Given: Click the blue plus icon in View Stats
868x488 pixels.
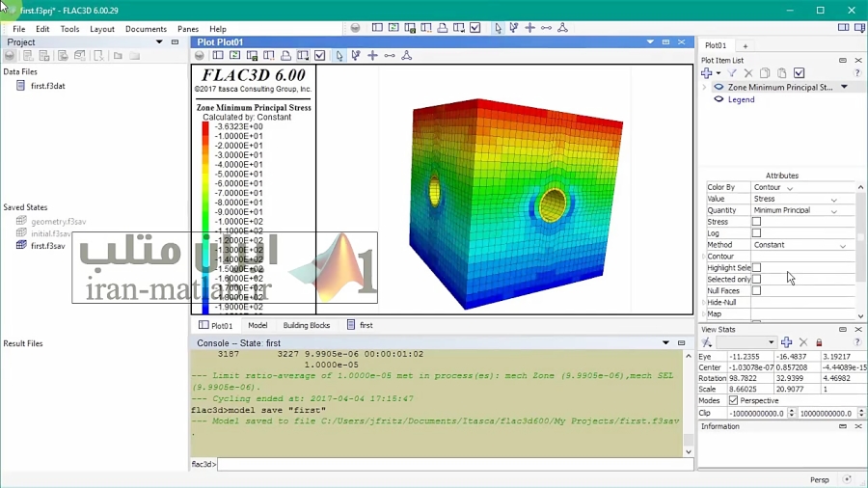Looking at the screenshot, I should (787, 342).
